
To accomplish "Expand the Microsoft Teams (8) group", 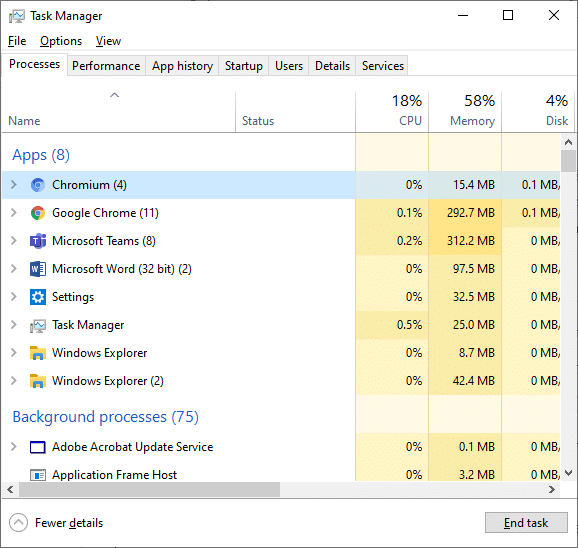I will [x=14, y=241].
